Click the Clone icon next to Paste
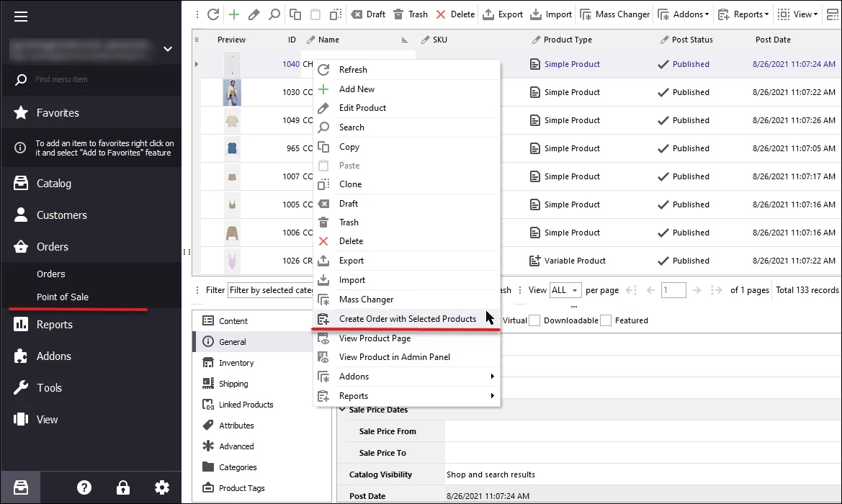 [x=334, y=14]
